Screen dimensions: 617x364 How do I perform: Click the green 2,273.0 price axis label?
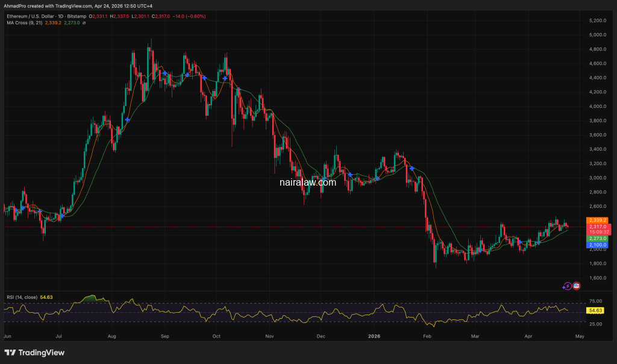tap(598, 239)
